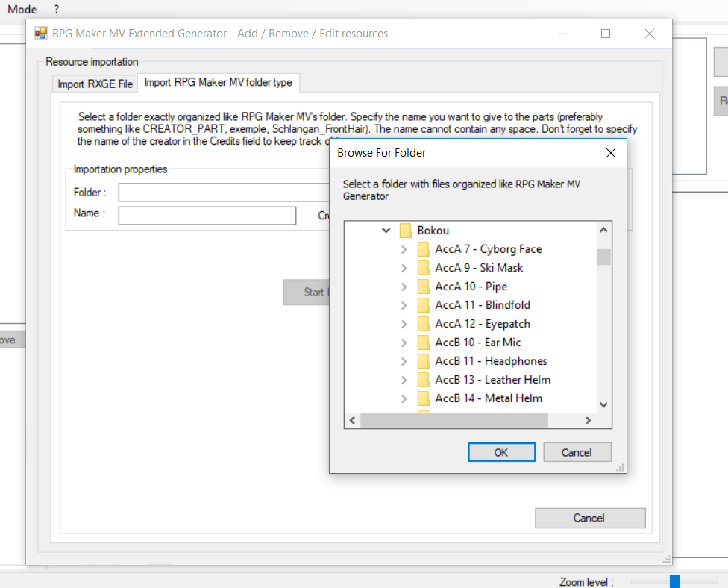The height and width of the screenshot is (588, 728).
Task: Click the Name input field
Action: [x=207, y=216]
